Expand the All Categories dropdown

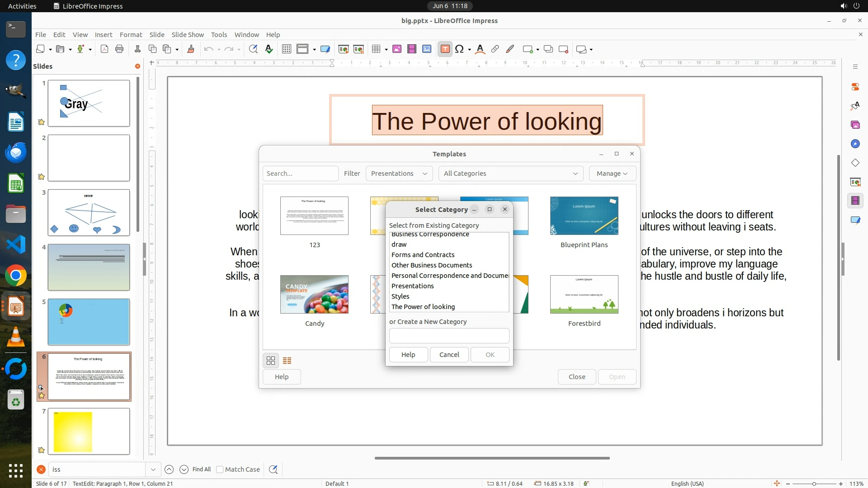pos(510,174)
